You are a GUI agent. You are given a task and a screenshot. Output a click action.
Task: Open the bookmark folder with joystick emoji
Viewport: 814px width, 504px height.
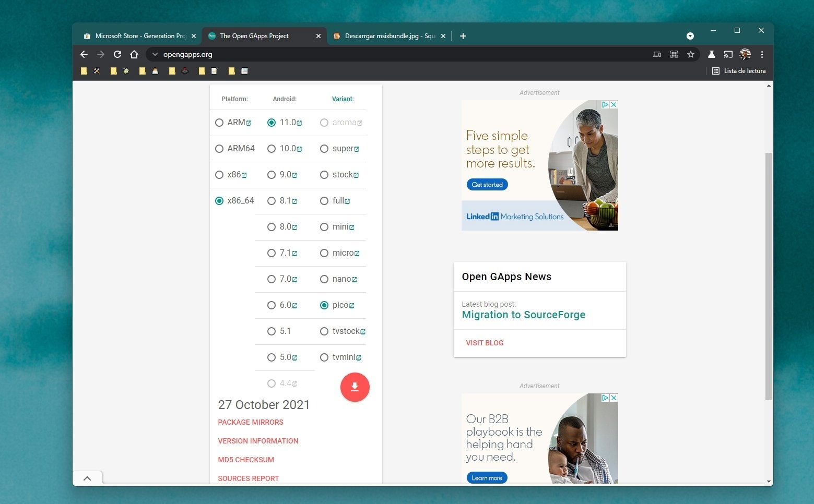click(x=179, y=71)
